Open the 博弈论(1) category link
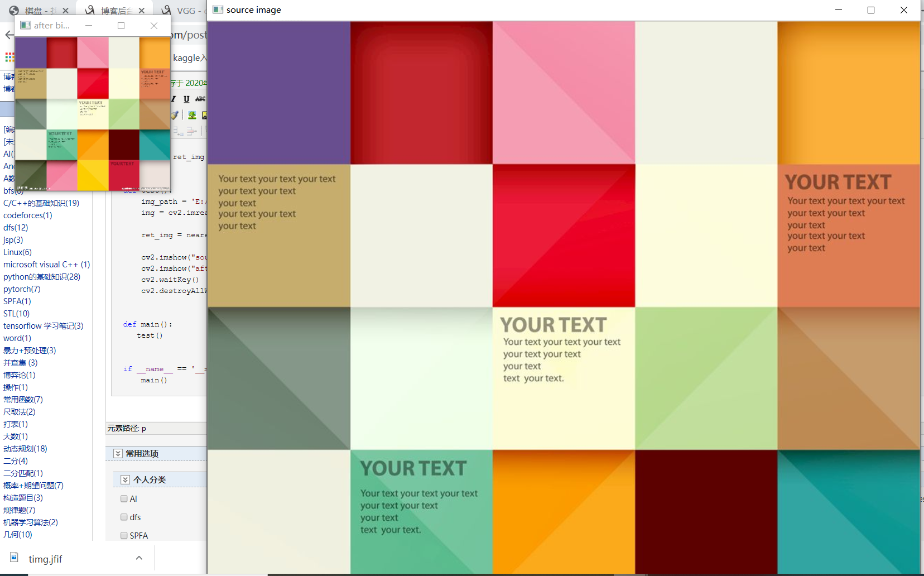This screenshot has width=924, height=576. (x=20, y=375)
